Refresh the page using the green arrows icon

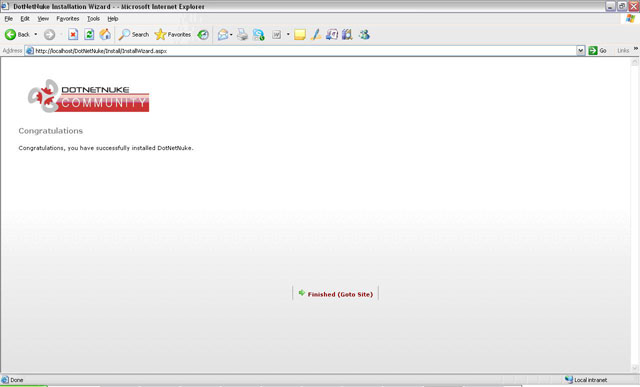89,35
